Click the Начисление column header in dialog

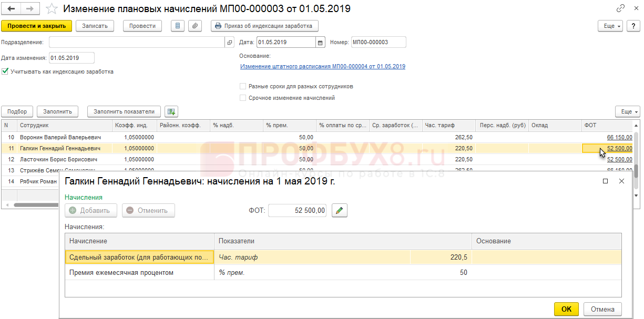click(139, 241)
